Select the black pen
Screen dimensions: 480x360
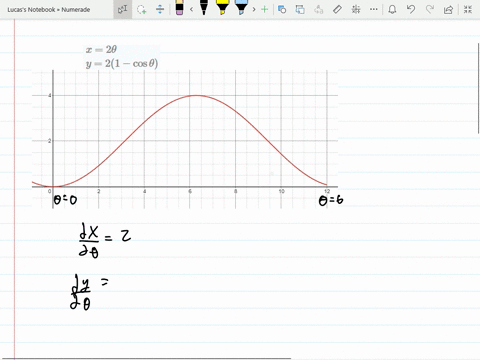click(x=204, y=8)
